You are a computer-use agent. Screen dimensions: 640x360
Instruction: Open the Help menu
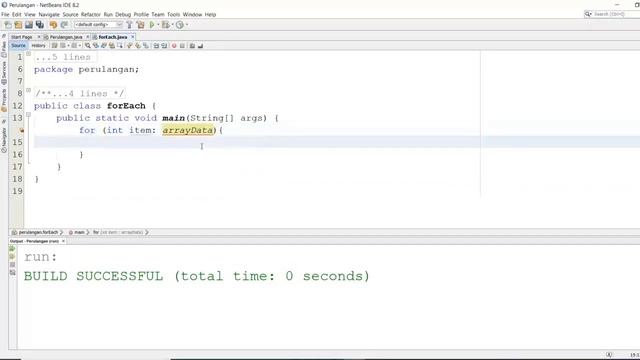tap(210, 14)
